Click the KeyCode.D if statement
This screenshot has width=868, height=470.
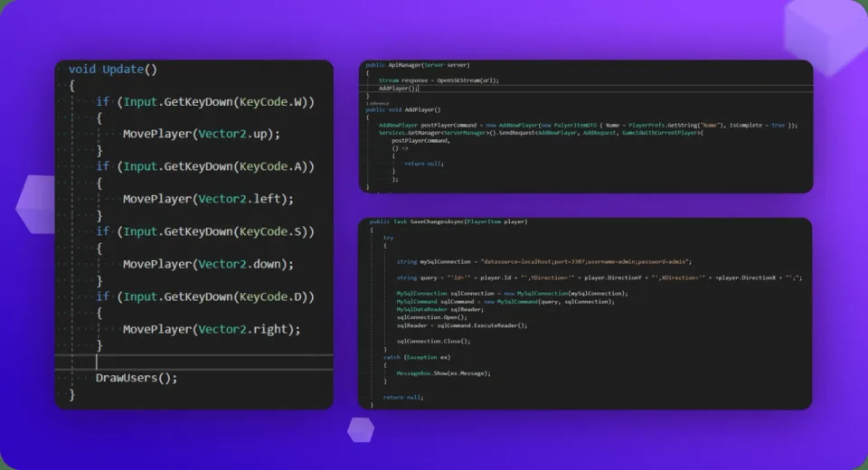(205, 296)
